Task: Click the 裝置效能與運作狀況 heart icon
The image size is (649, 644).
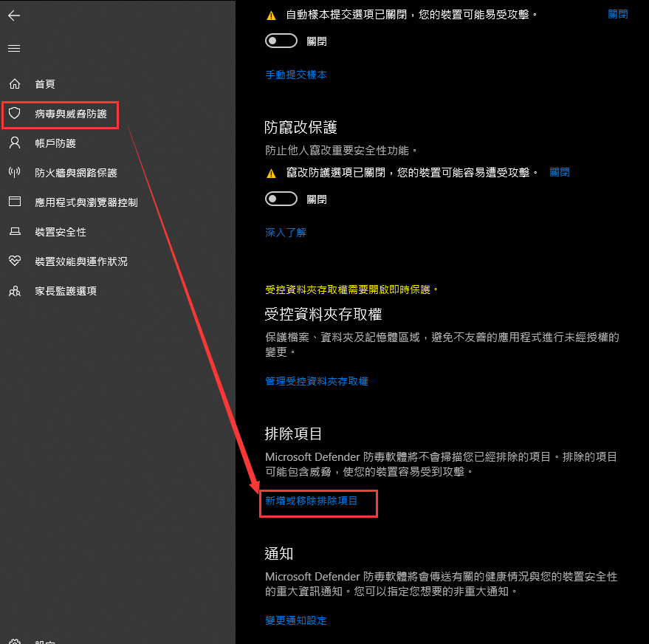Action: pos(14,261)
